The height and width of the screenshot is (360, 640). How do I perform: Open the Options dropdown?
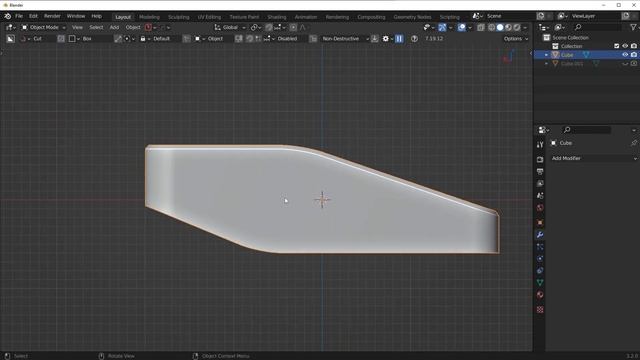click(516, 39)
